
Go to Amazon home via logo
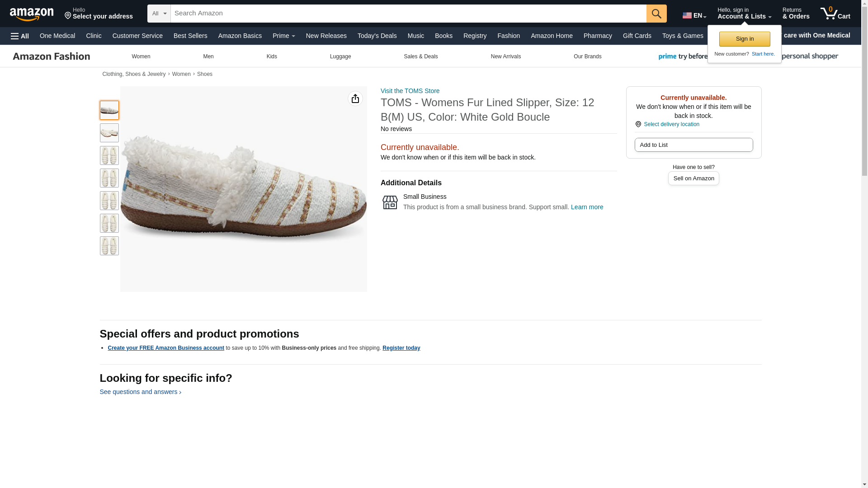[x=32, y=14]
